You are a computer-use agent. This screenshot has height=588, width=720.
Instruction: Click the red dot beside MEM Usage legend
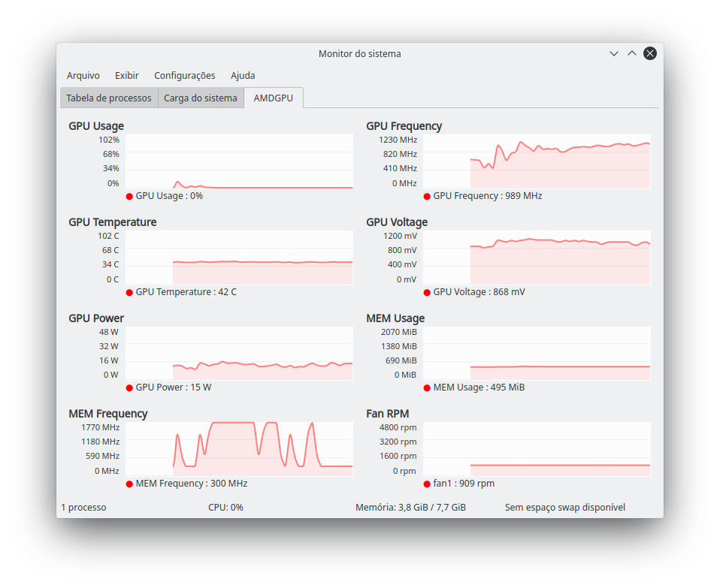tap(427, 388)
